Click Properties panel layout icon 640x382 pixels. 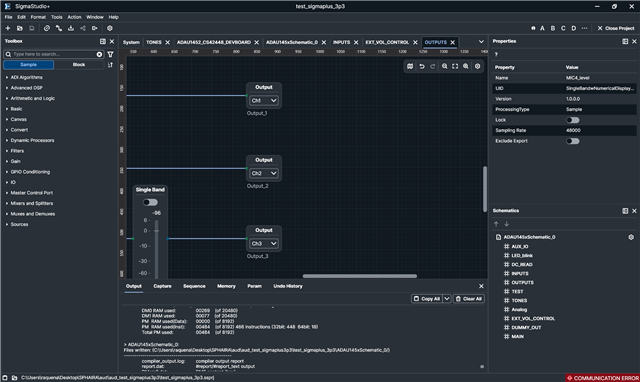point(625,41)
